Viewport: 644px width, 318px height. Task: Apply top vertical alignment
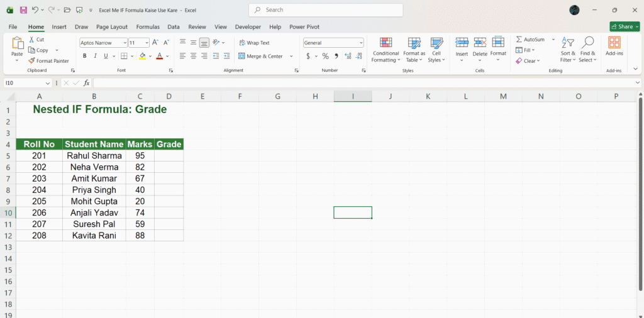point(183,42)
